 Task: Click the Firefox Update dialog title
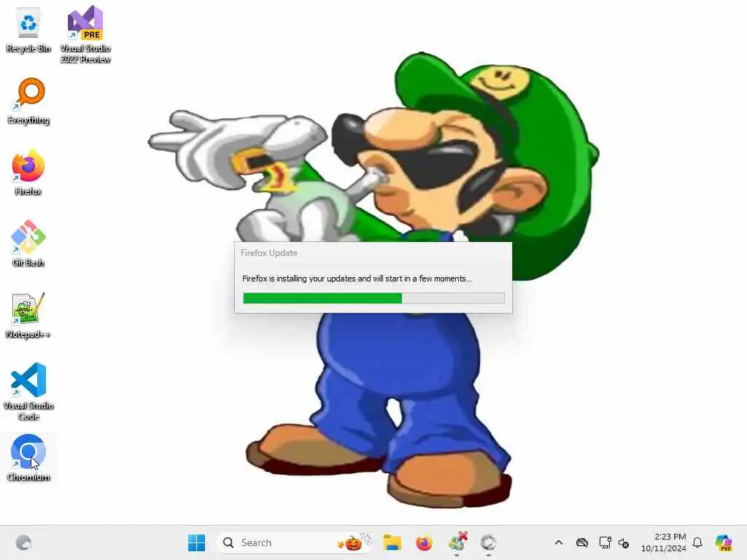point(268,253)
